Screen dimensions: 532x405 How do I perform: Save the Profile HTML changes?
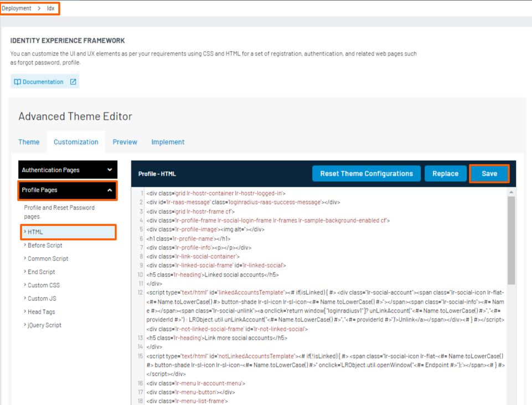[489, 173]
